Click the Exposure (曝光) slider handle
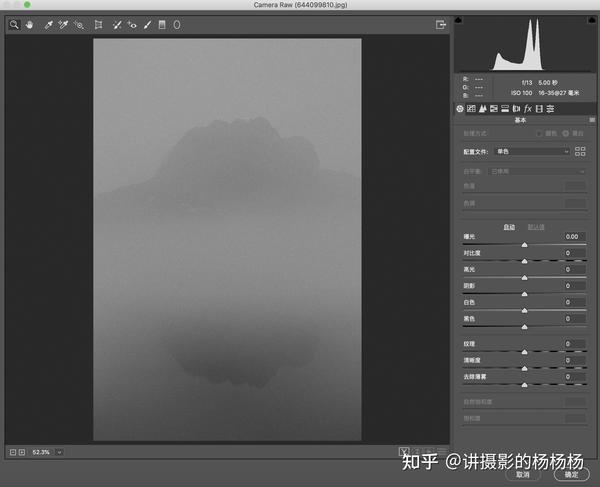600x487 pixels. pyautogui.click(x=525, y=244)
